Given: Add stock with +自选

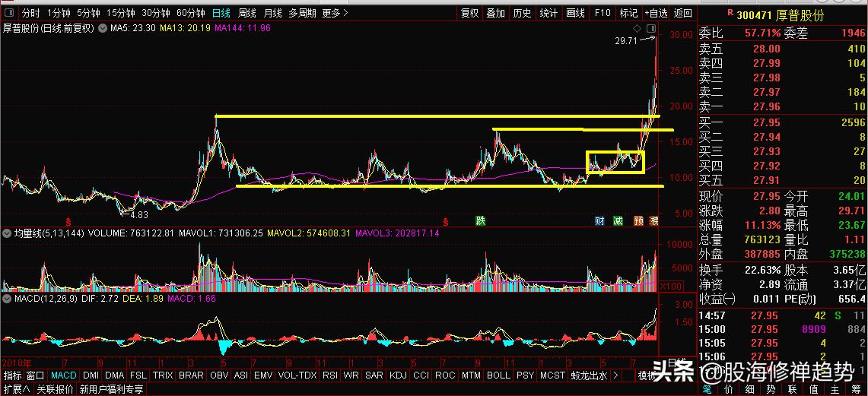Looking at the screenshot, I should (x=656, y=13).
